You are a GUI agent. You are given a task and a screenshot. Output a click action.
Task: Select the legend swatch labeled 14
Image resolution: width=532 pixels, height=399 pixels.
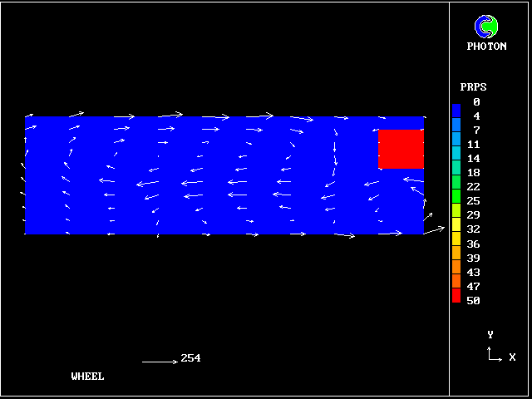tap(456, 158)
